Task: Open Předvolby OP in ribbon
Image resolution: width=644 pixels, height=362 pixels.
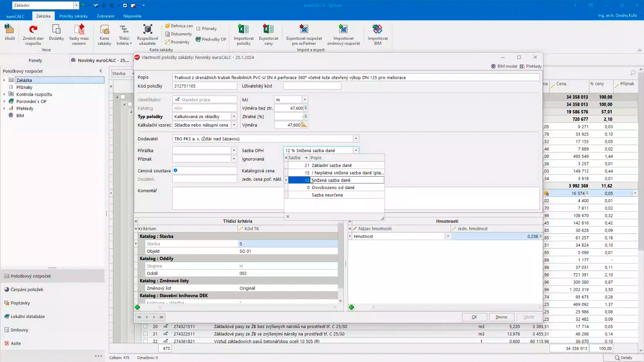Action: pos(211,39)
